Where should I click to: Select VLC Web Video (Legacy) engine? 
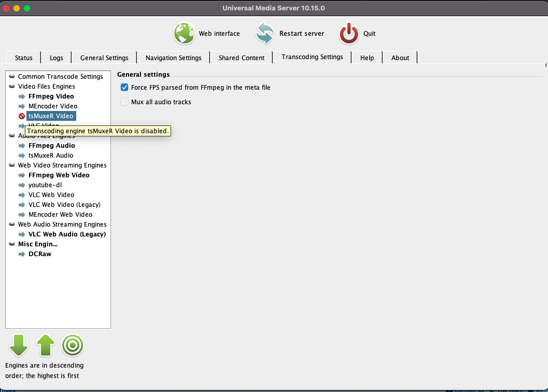click(64, 205)
